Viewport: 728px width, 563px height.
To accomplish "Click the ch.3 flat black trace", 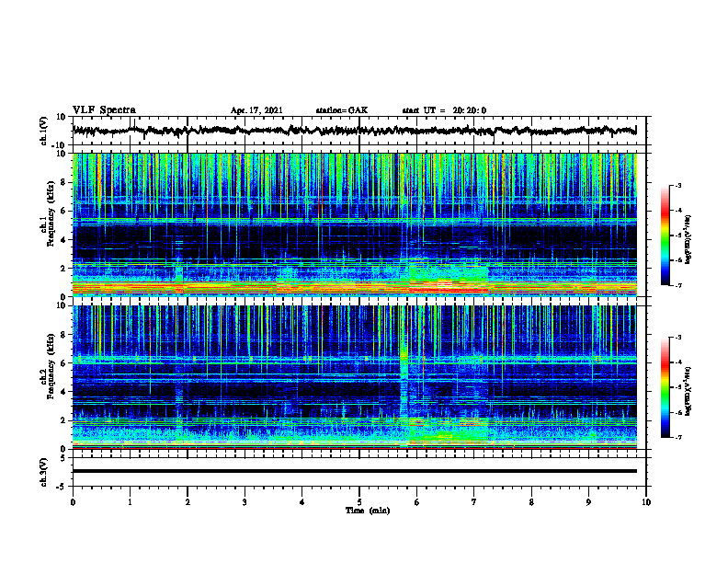I will (354, 471).
